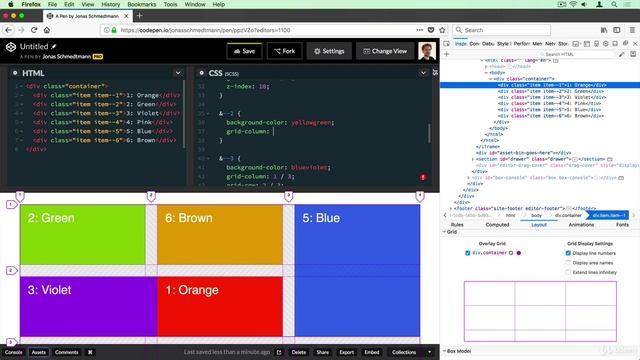This screenshot has height=360, width=640.
Task: Click the Embed button in footer
Action: 372,352
